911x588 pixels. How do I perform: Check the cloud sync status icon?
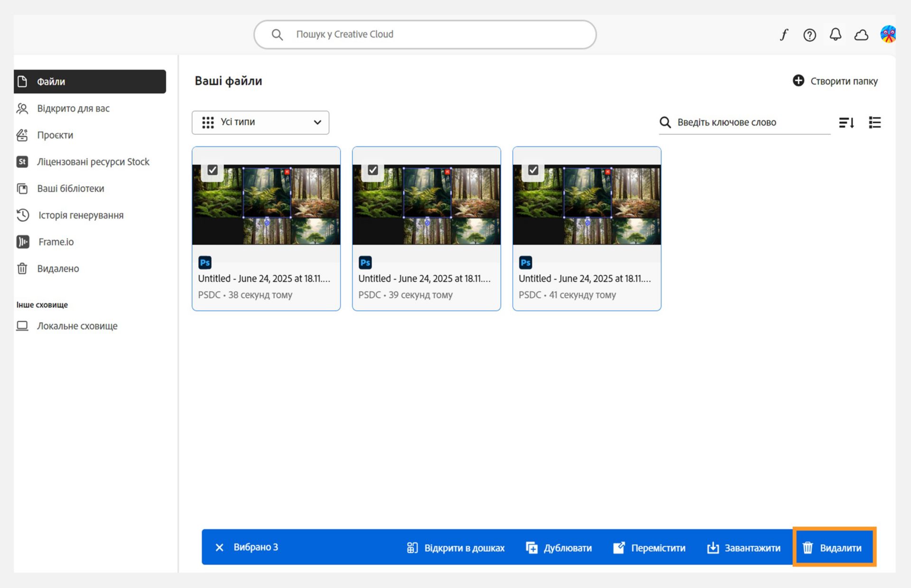[x=861, y=35]
